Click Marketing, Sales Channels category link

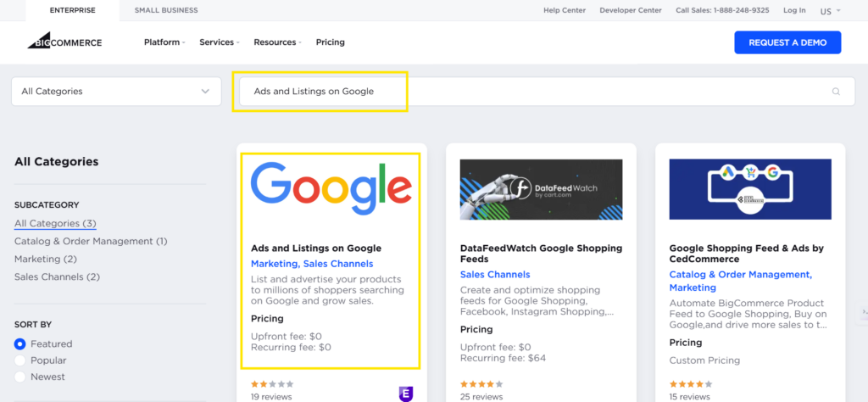(x=312, y=264)
